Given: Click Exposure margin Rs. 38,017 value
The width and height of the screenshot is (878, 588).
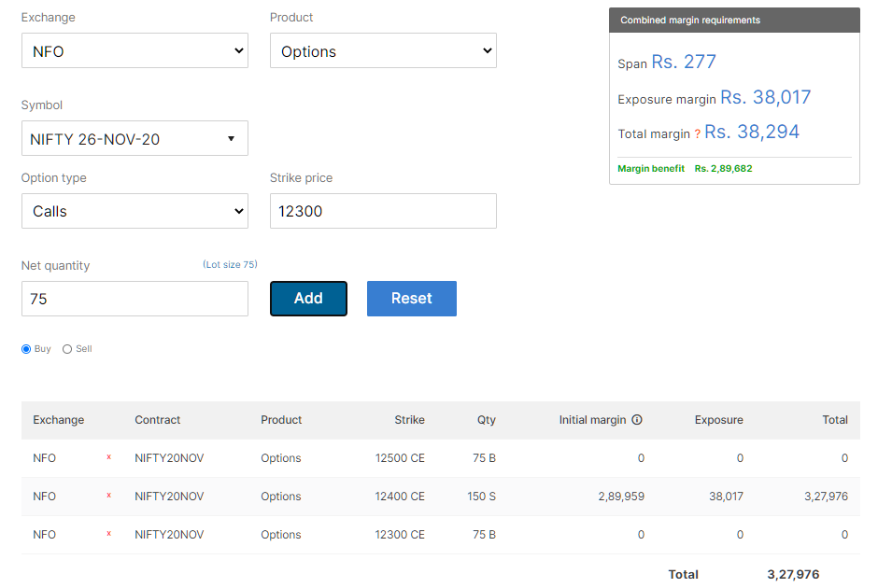Looking at the screenshot, I should [x=766, y=97].
